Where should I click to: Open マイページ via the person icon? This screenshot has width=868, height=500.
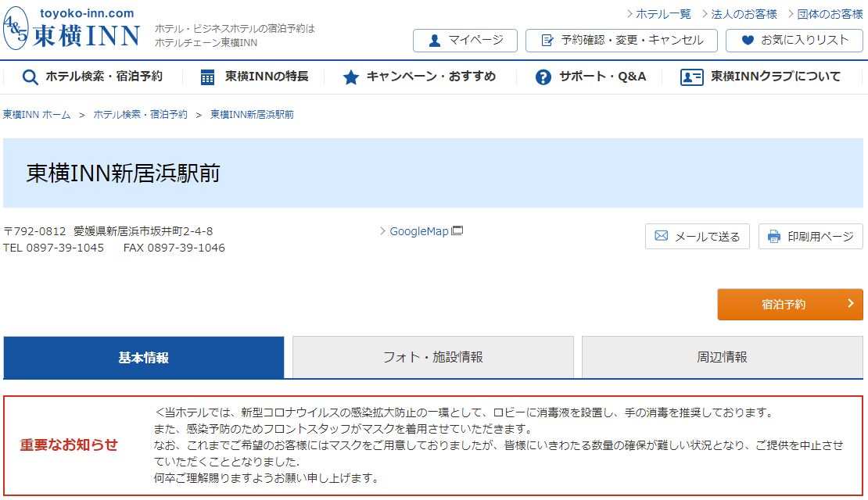[x=435, y=41]
